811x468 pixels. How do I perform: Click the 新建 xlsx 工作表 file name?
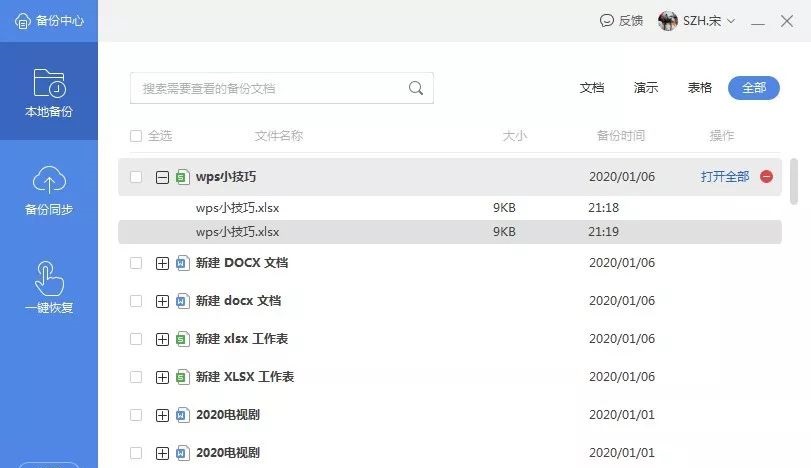pos(242,339)
